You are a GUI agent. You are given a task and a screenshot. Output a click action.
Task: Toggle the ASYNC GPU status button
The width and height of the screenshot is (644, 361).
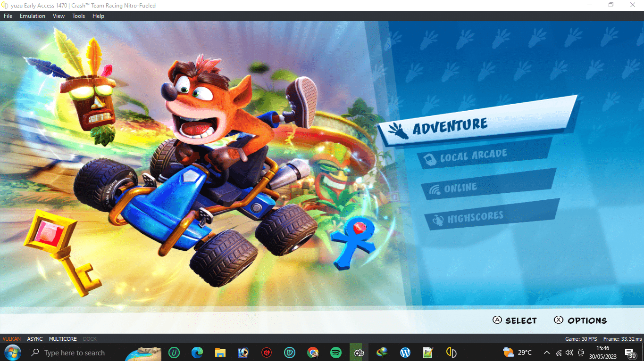pyautogui.click(x=35, y=339)
